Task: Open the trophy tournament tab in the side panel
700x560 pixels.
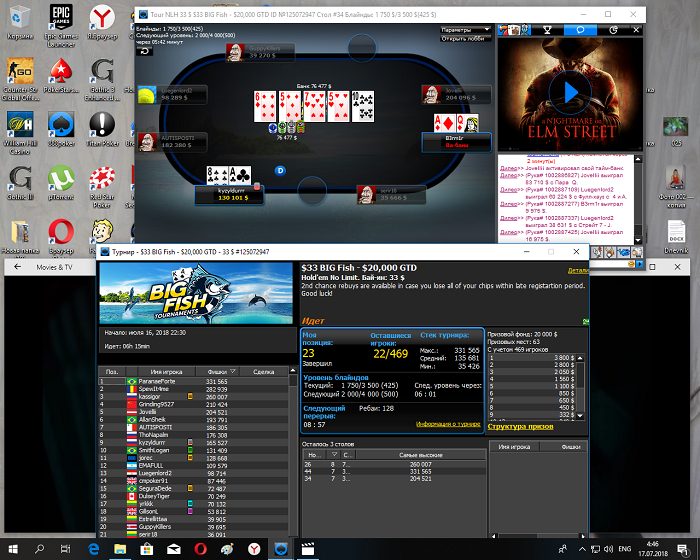Action: coord(547,30)
